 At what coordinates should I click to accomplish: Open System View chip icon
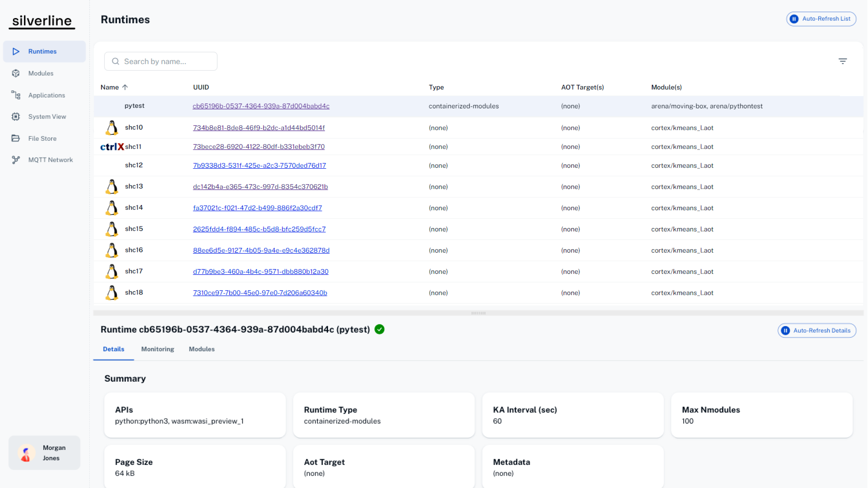[x=15, y=116]
